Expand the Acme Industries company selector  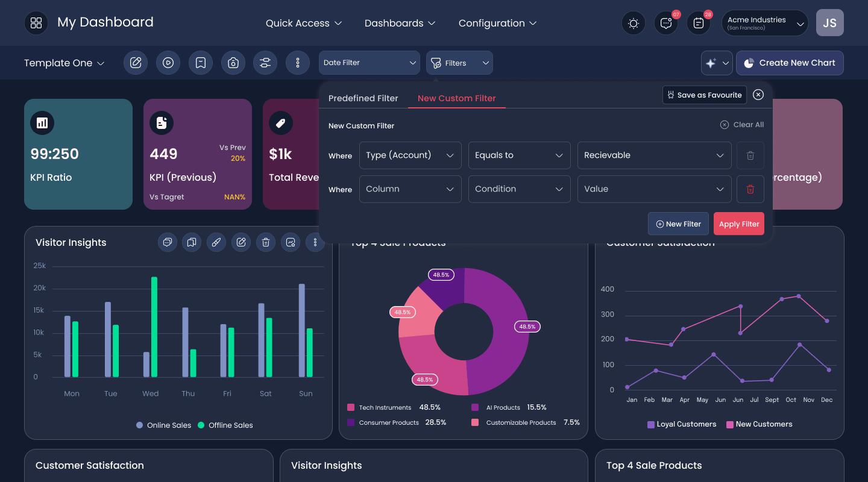coord(765,23)
